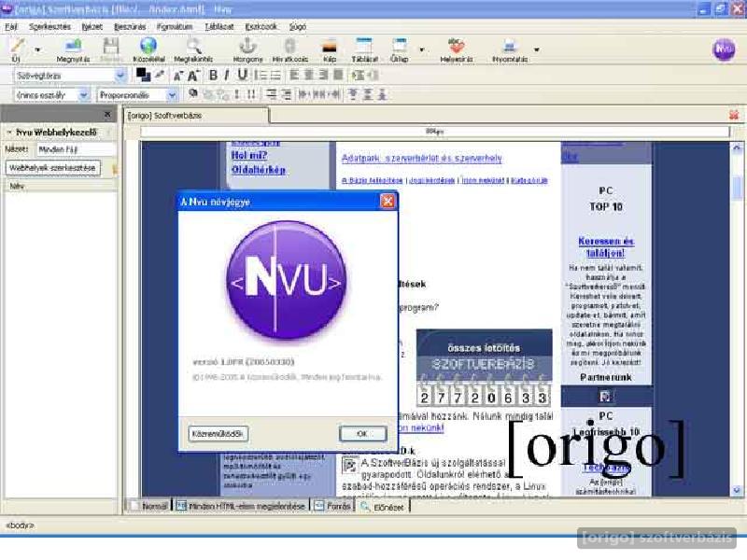Click the Közreműködők button in the dialog

[218, 434]
